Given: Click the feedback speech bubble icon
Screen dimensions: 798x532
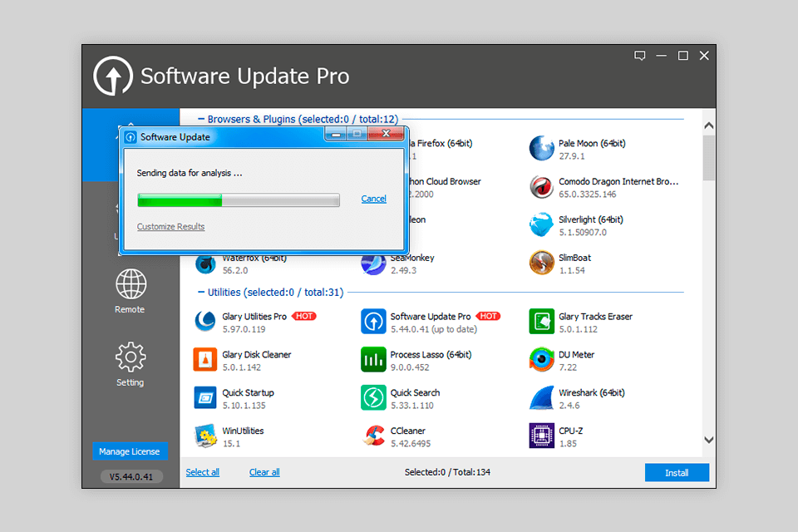Looking at the screenshot, I should pos(640,56).
